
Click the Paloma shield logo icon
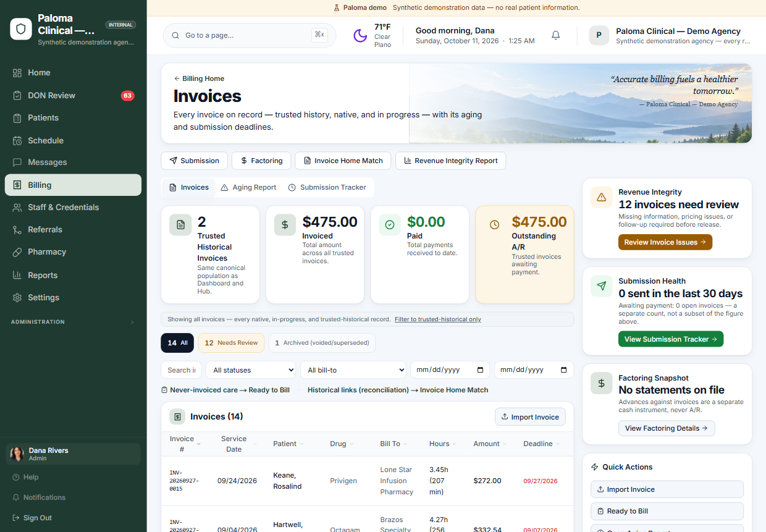coord(21,29)
